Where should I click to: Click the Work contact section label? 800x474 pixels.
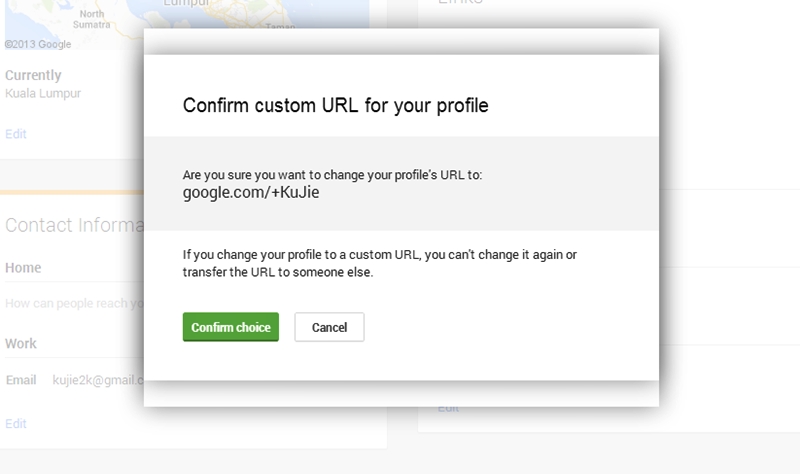(21, 343)
